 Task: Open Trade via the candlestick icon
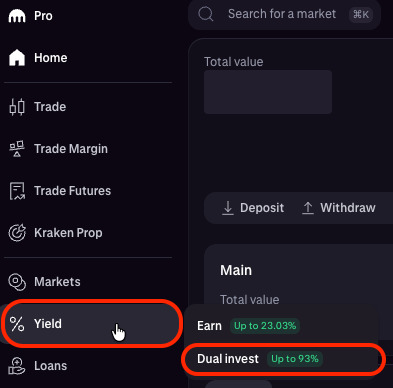pos(17,107)
